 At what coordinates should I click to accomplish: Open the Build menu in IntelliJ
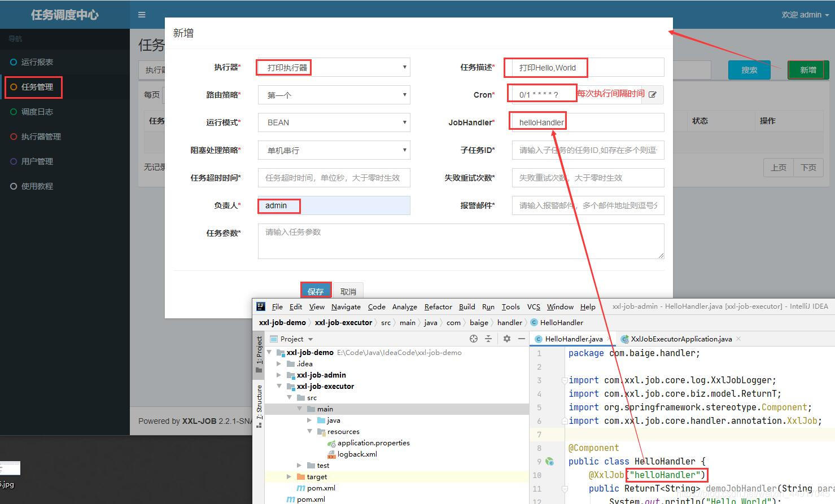467,306
